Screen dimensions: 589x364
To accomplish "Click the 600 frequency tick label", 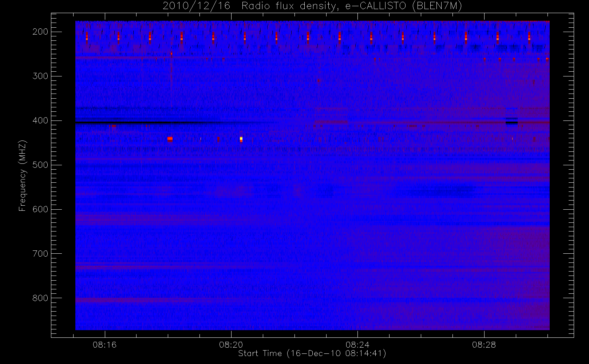I will pos(40,209).
